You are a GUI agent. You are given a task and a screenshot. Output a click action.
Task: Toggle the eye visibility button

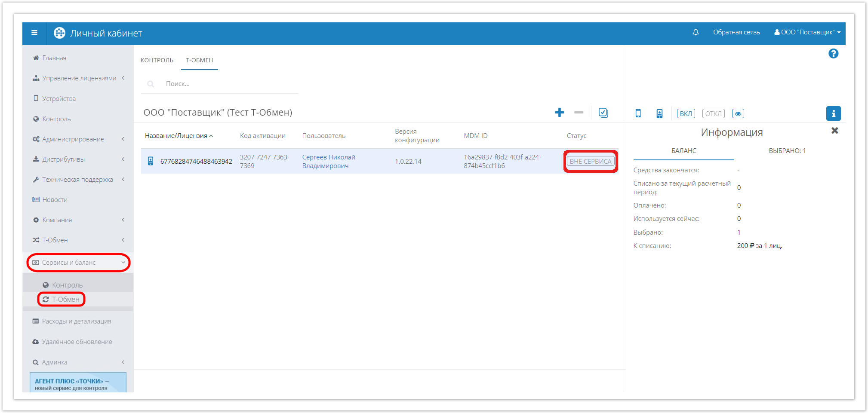click(738, 113)
